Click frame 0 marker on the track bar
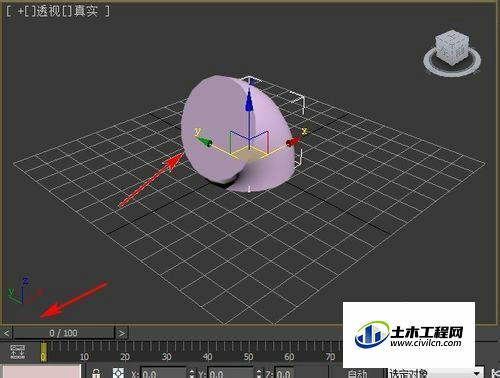This screenshot has height=378, width=500. (44, 352)
